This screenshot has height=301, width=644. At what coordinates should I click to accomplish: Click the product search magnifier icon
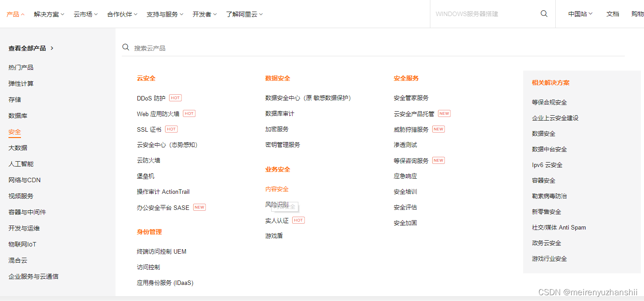click(x=126, y=47)
